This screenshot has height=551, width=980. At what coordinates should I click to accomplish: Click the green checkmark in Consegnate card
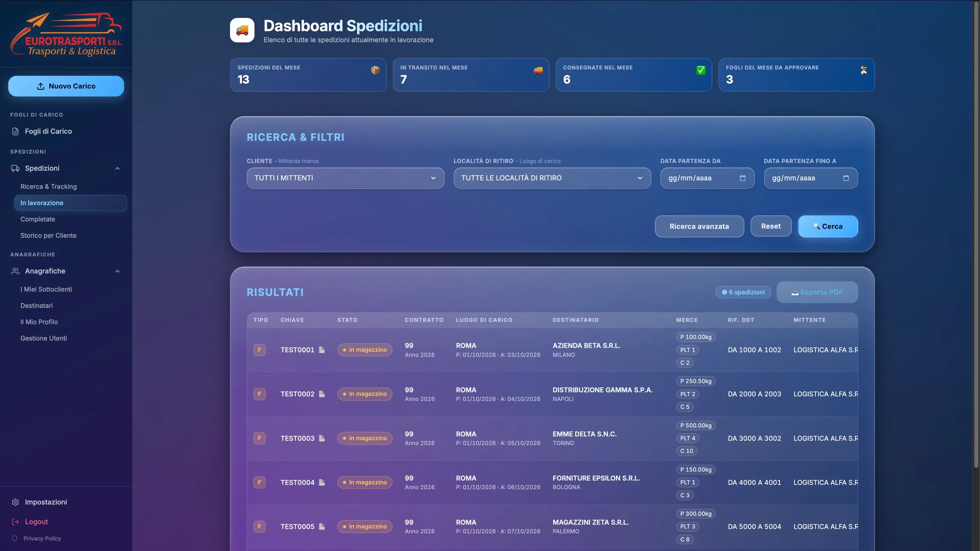(701, 70)
